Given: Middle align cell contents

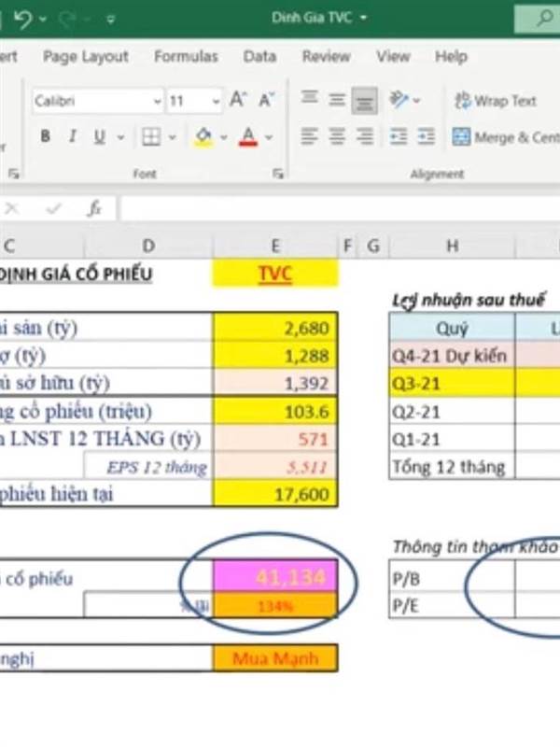Looking at the screenshot, I should point(337,100).
